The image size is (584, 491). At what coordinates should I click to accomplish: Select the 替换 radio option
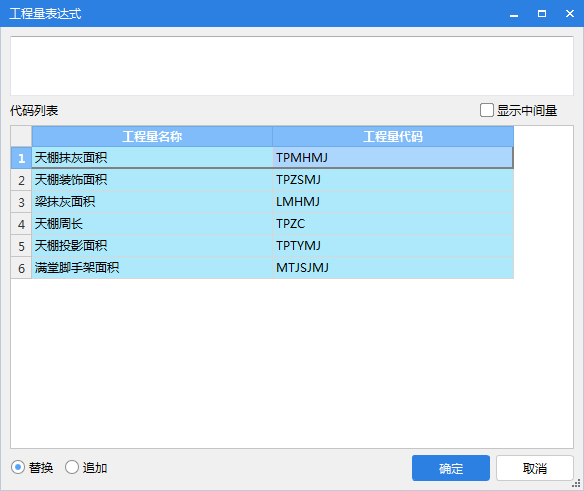click(18, 467)
